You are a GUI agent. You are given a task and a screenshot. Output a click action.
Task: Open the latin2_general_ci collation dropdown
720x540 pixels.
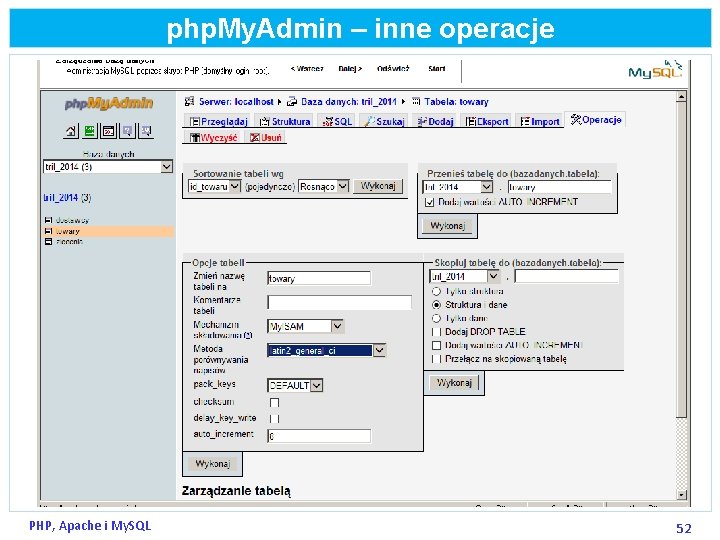[x=326, y=350]
